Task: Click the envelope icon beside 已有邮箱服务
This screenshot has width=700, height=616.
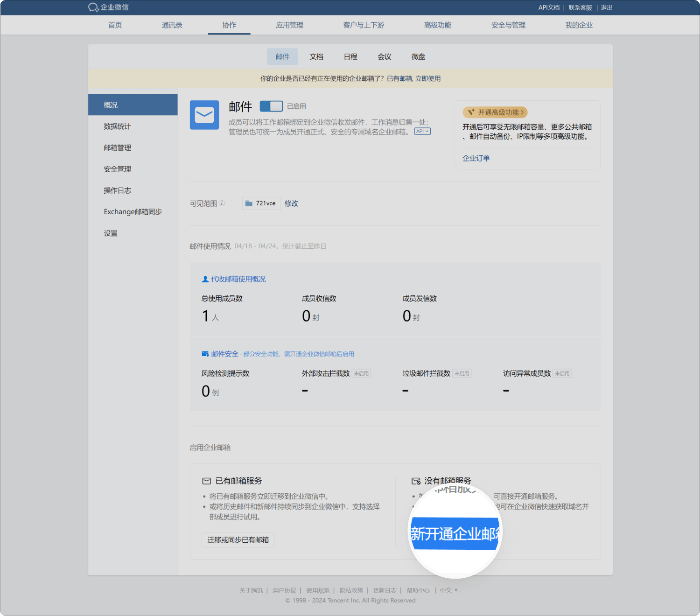Action: point(206,481)
